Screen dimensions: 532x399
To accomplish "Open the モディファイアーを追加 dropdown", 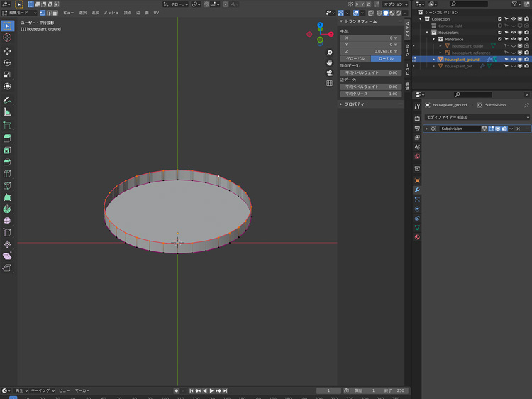I will click(475, 116).
